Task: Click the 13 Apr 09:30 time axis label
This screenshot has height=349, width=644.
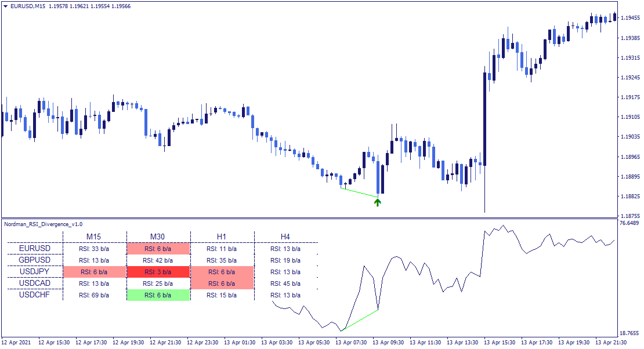Action: [x=388, y=343]
